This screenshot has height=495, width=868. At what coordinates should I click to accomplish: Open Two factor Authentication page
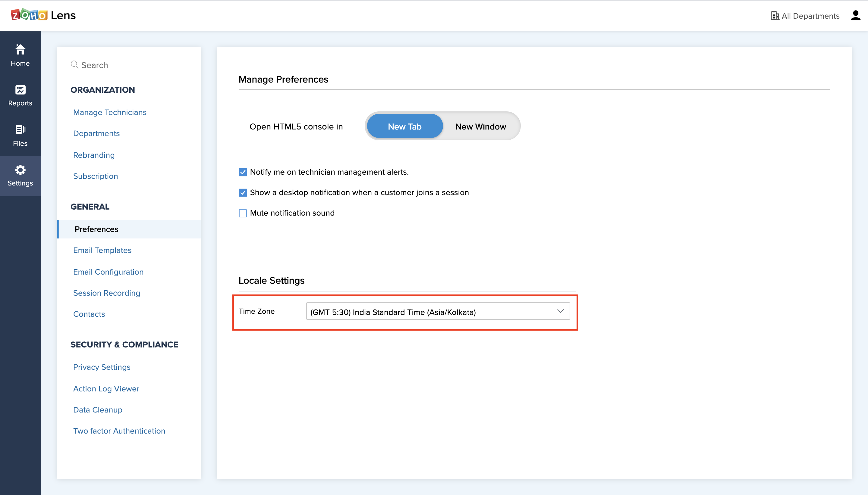pyautogui.click(x=119, y=431)
